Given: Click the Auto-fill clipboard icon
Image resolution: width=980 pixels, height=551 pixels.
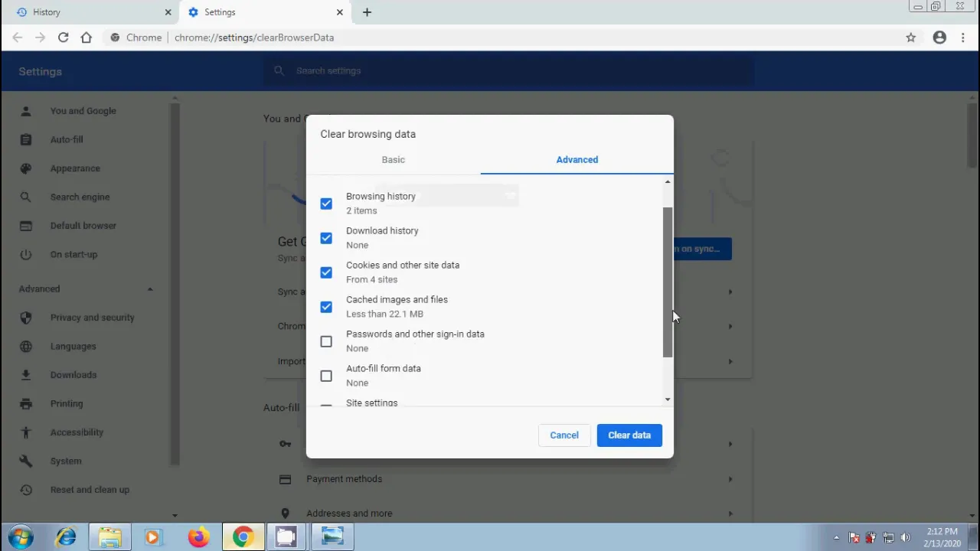Looking at the screenshot, I should [x=26, y=139].
